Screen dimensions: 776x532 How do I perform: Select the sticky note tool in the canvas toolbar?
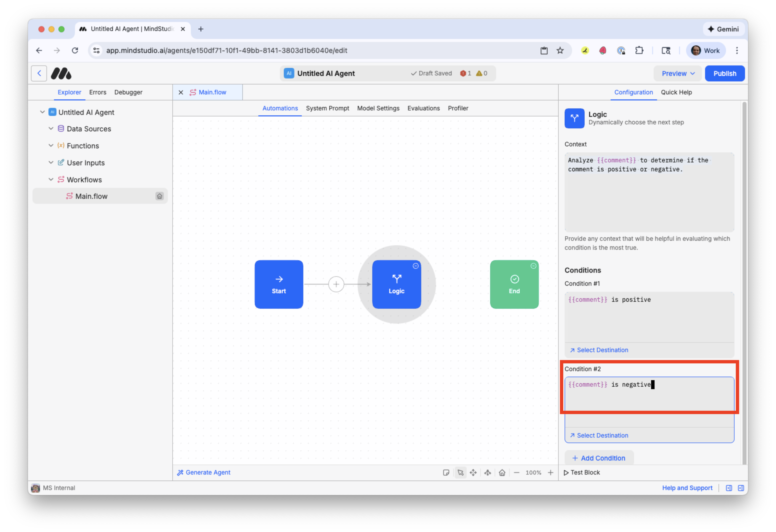446,472
